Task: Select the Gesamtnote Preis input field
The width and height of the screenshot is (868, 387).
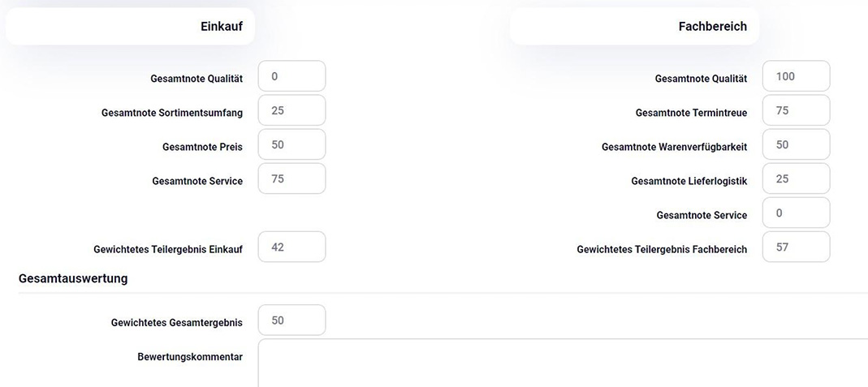Action: point(291,144)
